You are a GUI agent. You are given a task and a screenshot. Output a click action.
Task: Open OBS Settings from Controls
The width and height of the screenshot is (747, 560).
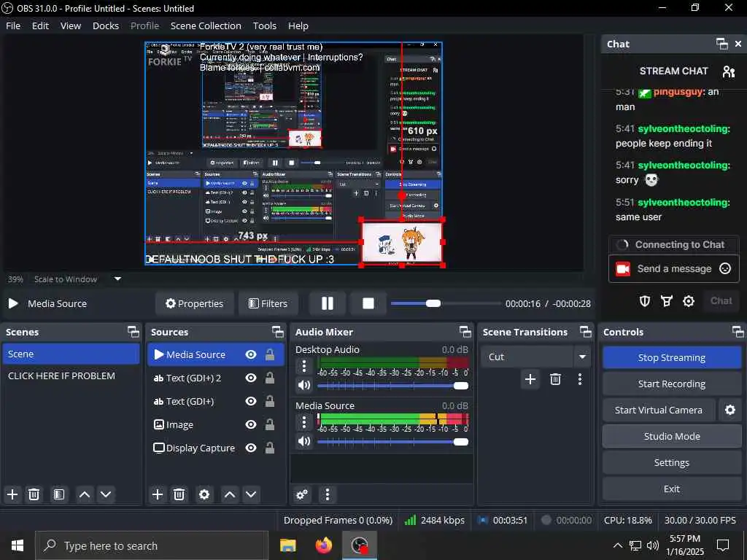coord(672,462)
